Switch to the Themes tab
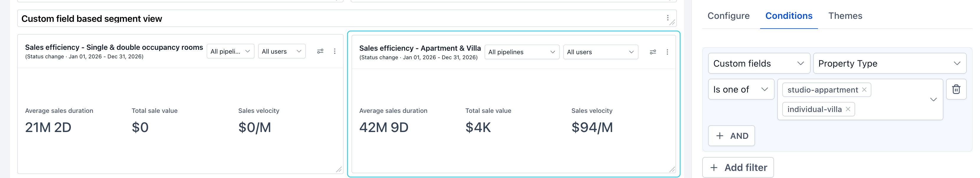Viewport: 980px width, 178px height. click(x=845, y=16)
